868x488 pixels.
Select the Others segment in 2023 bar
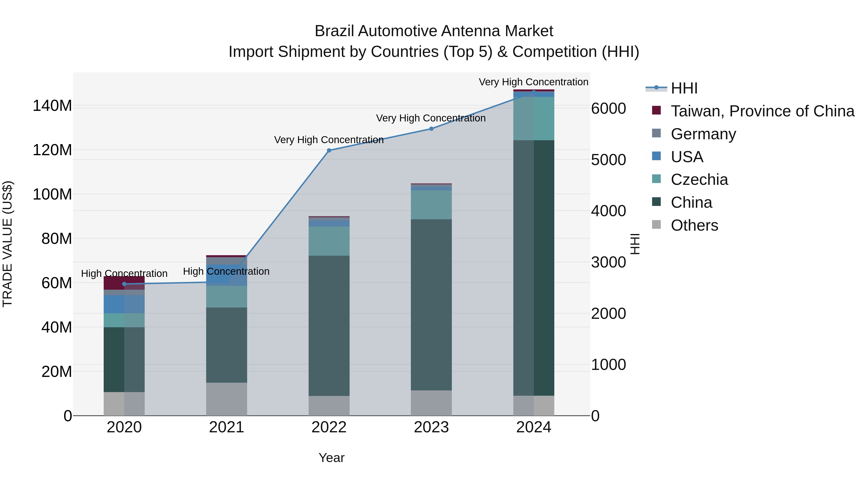(431, 403)
